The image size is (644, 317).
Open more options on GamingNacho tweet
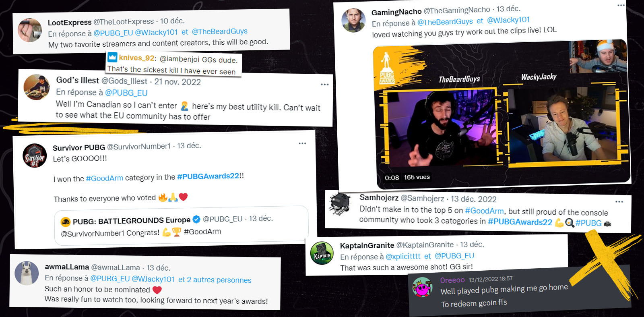click(x=621, y=5)
